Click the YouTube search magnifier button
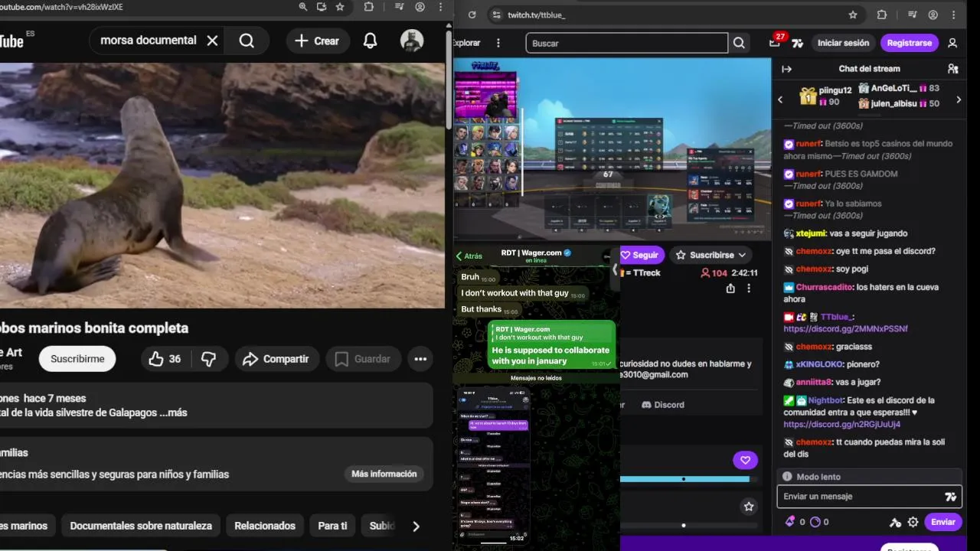980x551 pixels. 247,41
